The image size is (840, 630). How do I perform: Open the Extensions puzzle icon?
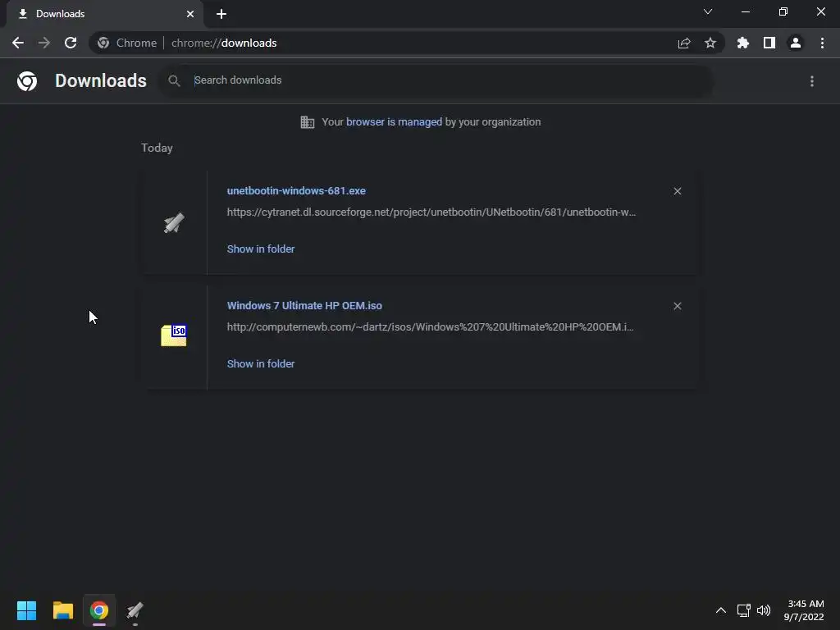pyautogui.click(x=743, y=43)
